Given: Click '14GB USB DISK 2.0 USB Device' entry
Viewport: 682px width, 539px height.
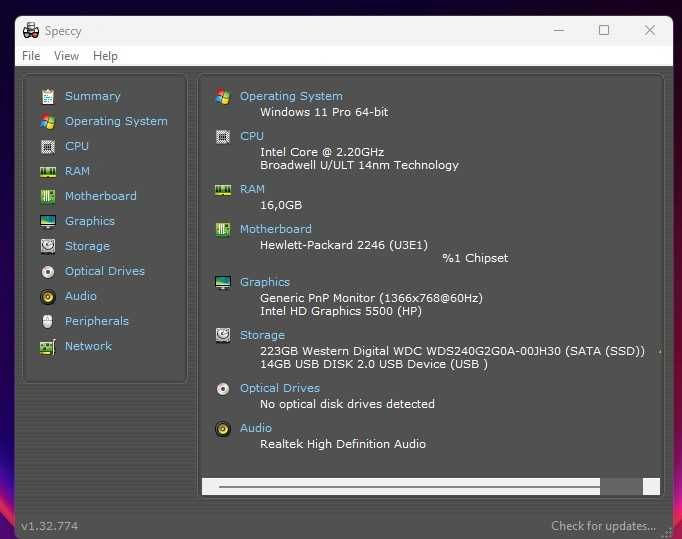Looking at the screenshot, I should pos(374,365).
